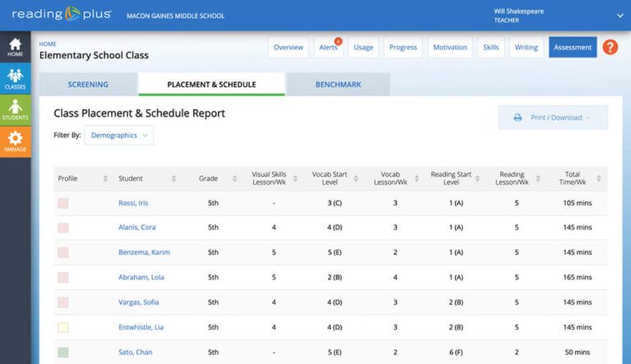Image resolution: width=631 pixels, height=364 pixels.
Task: Switch to the Screening tab
Action: pos(87,85)
